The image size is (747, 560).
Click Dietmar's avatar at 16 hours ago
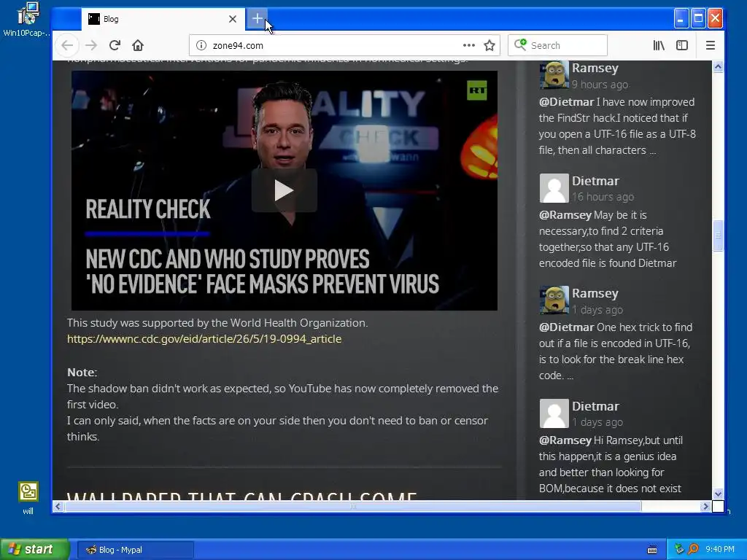click(x=554, y=187)
